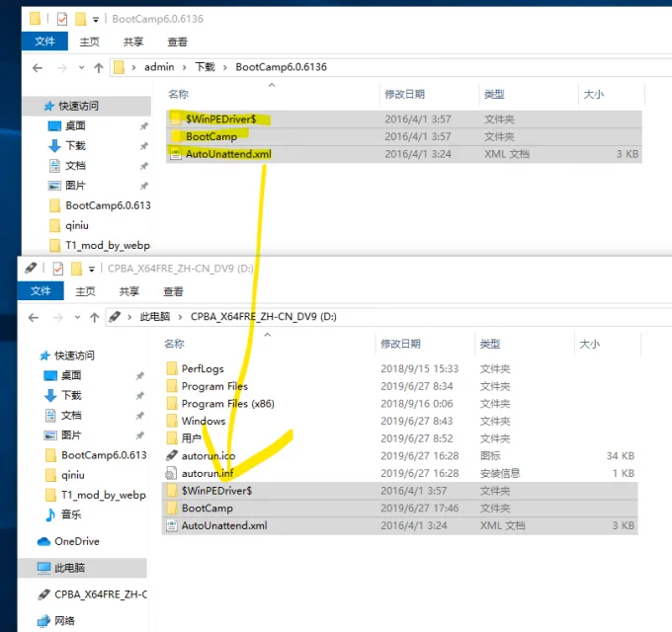Sort by 类型 column in upper window

pos(494,94)
